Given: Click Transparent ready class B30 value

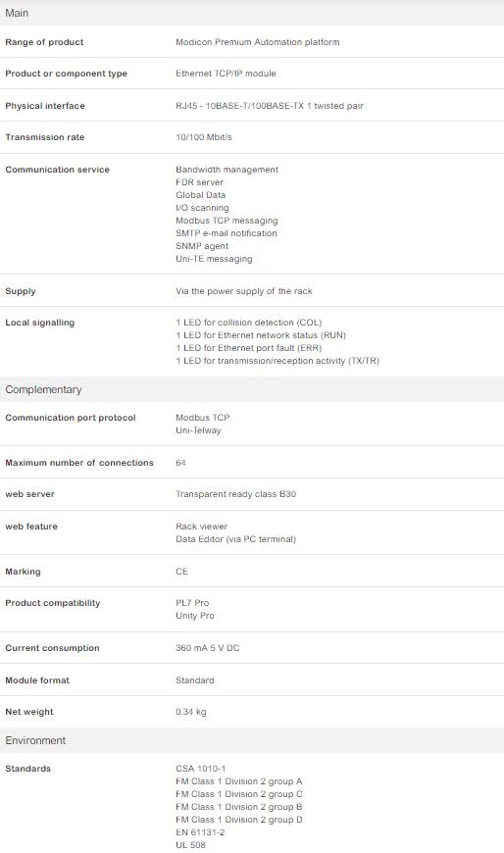Looking at the screenshot, I should coord(235,494).
